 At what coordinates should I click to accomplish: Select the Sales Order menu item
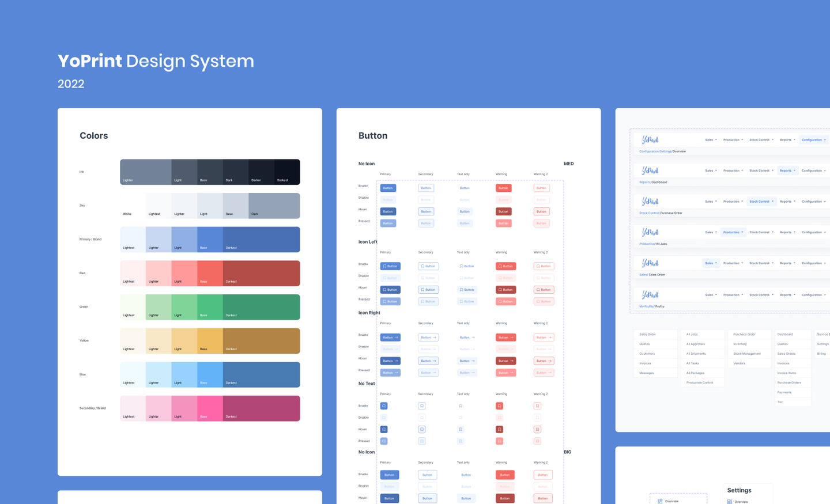[656, 334]
